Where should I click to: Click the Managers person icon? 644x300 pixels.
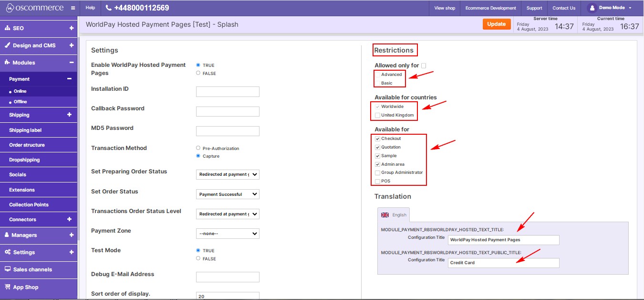pos(8,235)
